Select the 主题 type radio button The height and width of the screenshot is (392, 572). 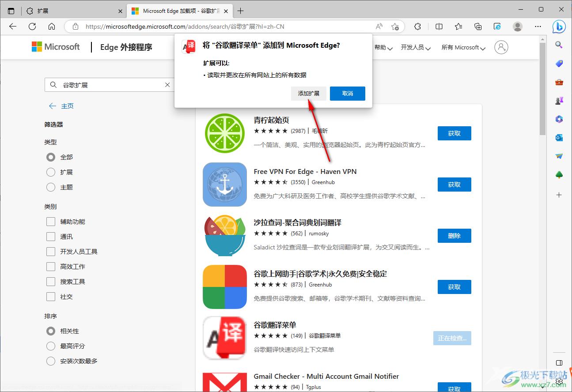click(51, 187)
